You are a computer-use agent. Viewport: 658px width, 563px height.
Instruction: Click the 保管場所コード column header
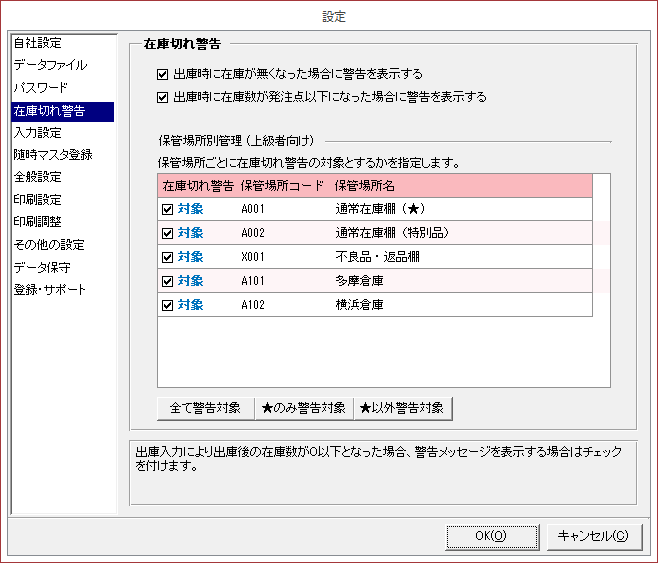(282, 186)
